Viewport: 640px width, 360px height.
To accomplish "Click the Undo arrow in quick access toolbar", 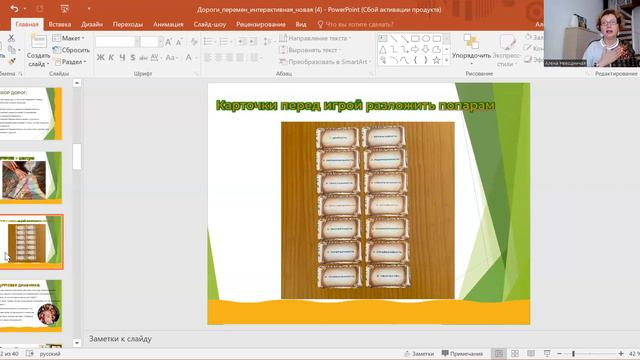I will 14,9.
